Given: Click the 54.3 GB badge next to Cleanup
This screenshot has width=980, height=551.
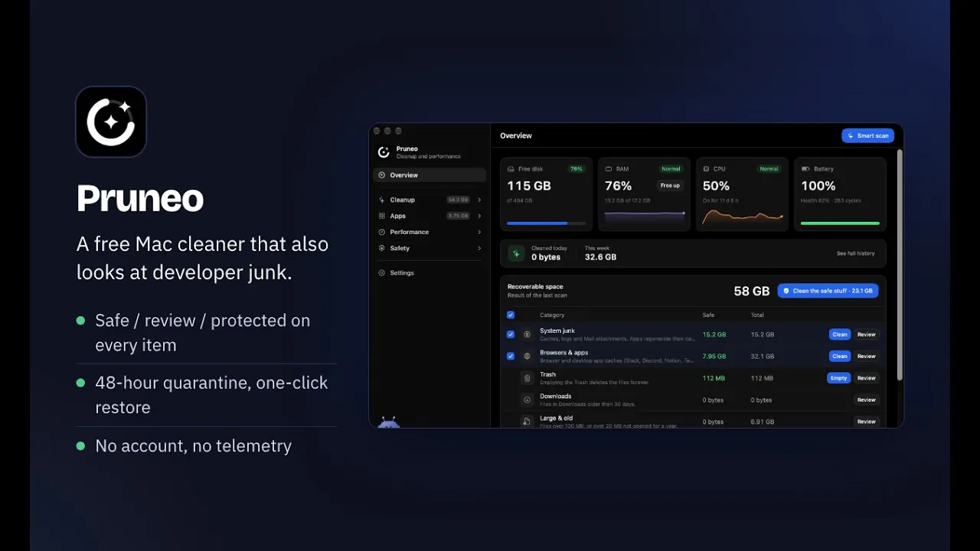Looking at the screenshot, I should coord(458,200).
